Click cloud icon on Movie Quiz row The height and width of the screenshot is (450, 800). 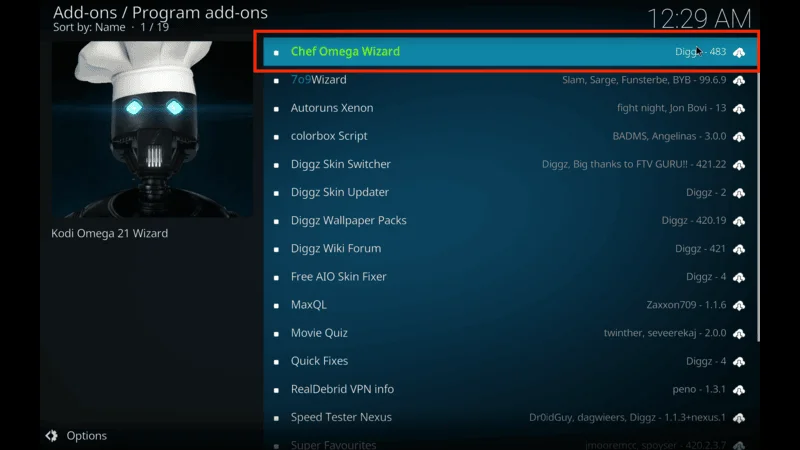(x=739, y=333)
